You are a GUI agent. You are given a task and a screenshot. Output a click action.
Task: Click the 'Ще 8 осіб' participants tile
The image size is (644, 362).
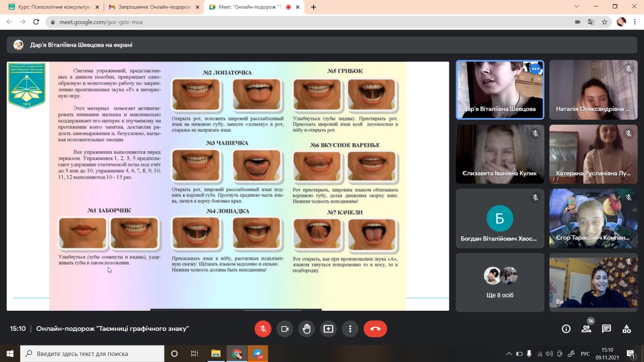500,282
